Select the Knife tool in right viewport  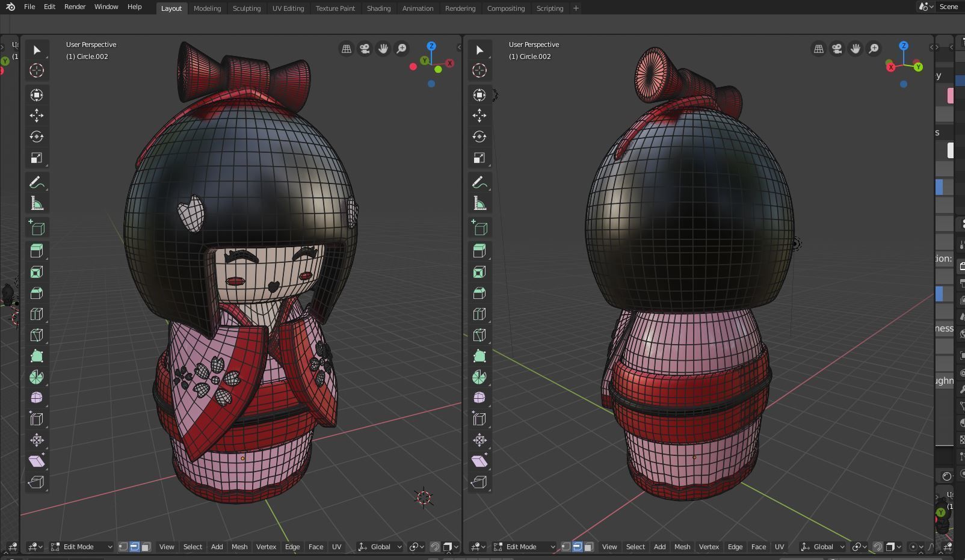click(x=479, y=335)
